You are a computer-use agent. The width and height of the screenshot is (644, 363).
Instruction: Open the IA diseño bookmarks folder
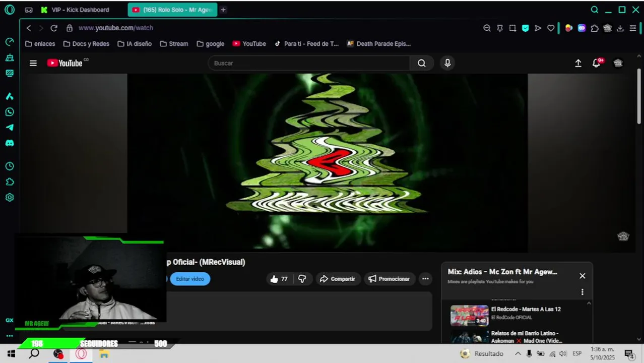pos(135,44)
